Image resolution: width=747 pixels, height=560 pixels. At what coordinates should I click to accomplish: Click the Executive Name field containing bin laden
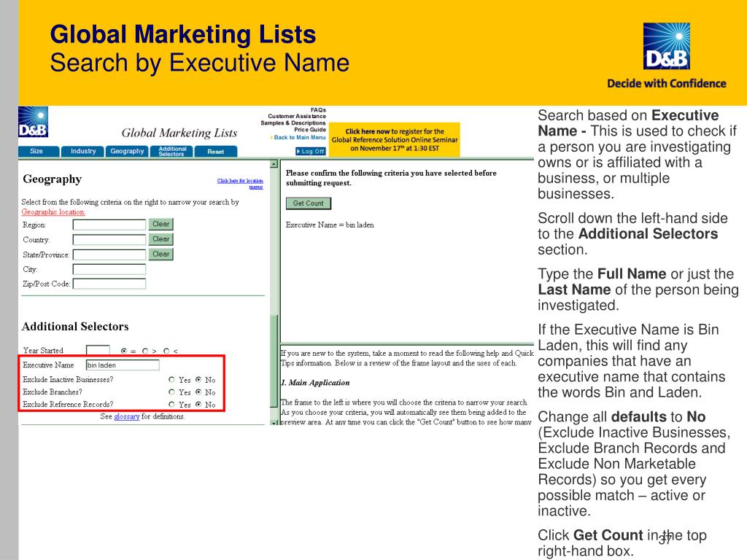[123, 365]
